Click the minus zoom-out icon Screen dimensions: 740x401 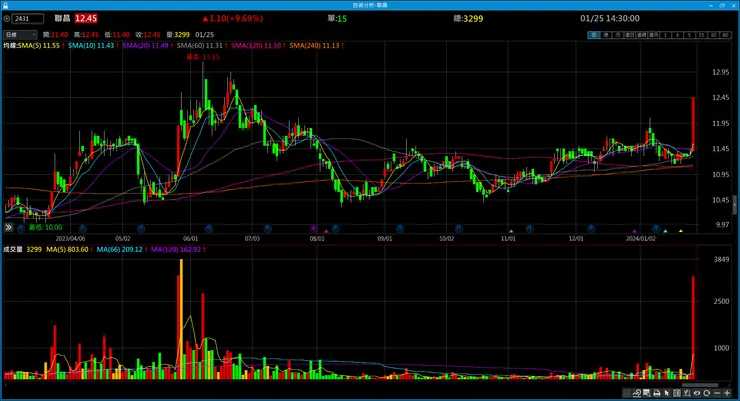click(x=717, y=393)
